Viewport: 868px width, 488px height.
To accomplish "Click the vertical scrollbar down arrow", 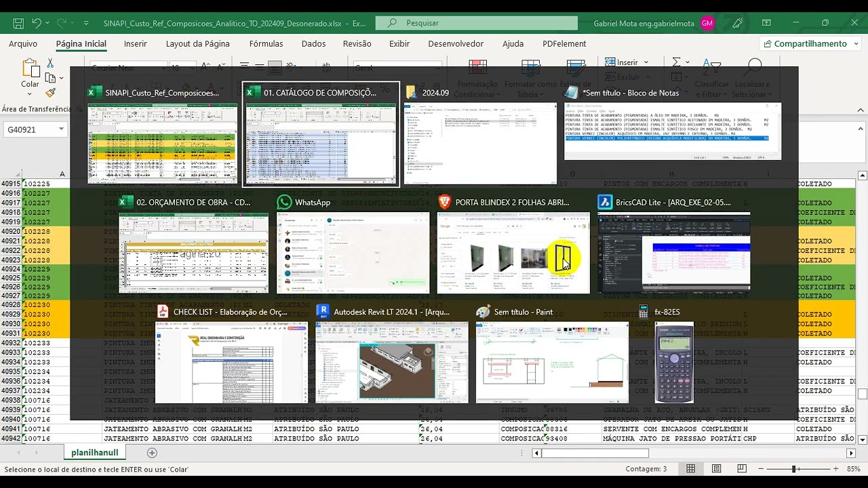I will (863, 441).
